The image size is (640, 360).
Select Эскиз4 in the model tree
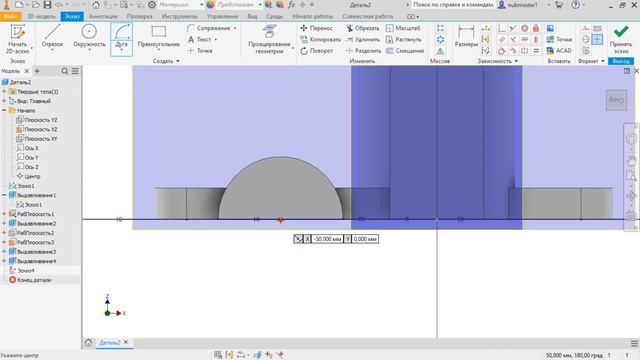point(22,271)
